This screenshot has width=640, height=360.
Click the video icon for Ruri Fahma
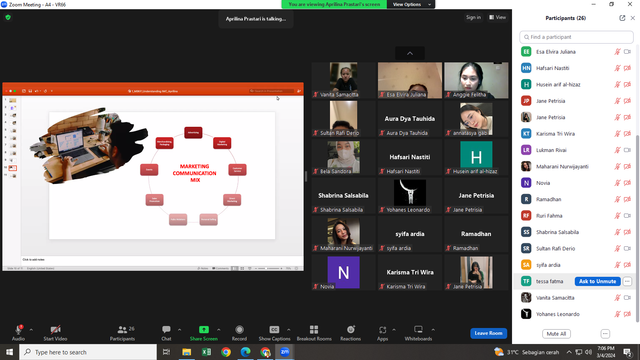tap(627, 216)
